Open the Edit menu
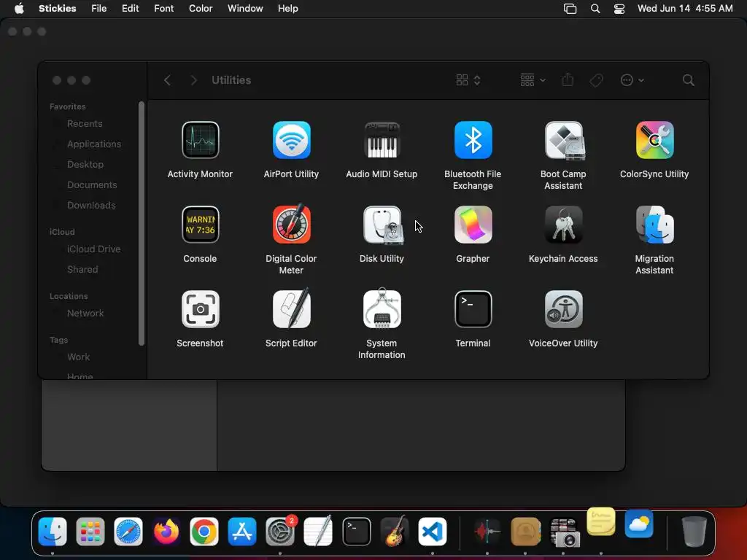The image size is (747, 560). pos(130,9)
